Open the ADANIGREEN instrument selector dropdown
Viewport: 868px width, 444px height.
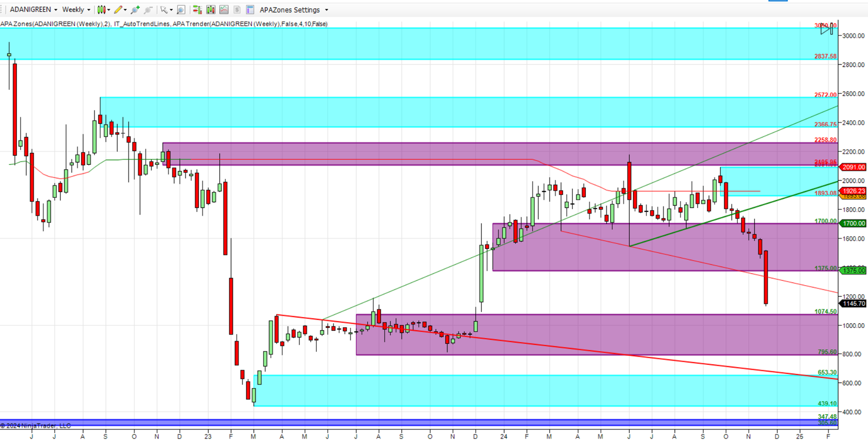[x=33, y=10]
